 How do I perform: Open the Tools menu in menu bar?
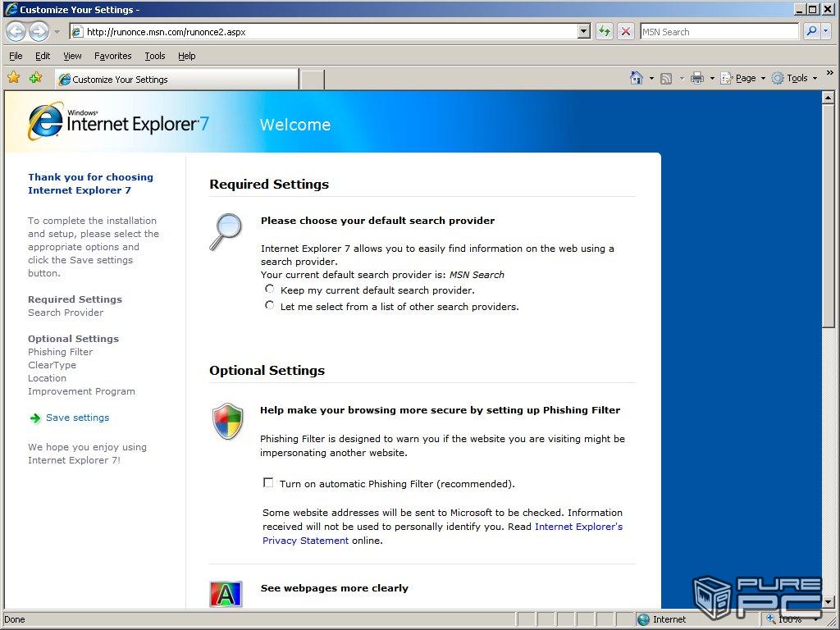[x=155, y=56]
